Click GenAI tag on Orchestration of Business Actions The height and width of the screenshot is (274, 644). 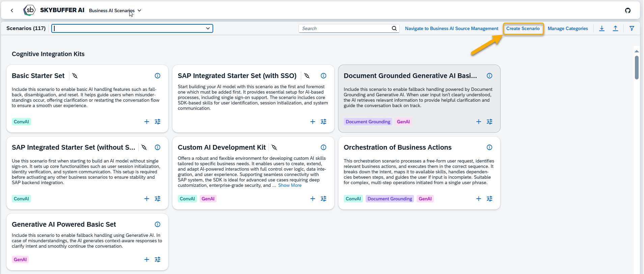(425, 199)
